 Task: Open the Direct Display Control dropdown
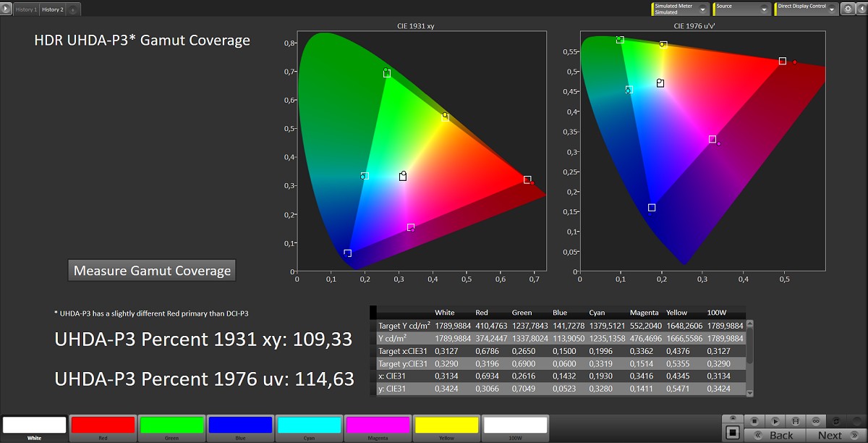pos(807,9)
